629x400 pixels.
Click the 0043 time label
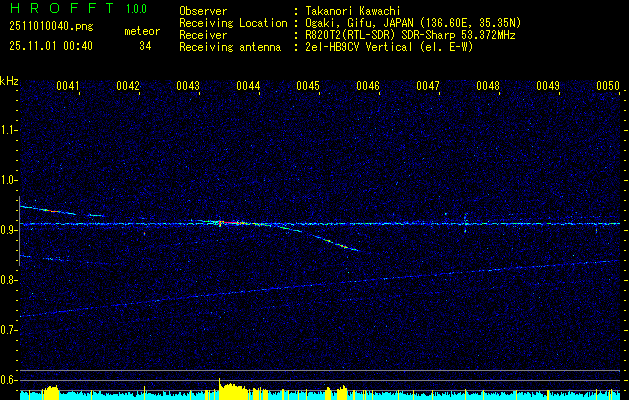(x=188, y=86)
